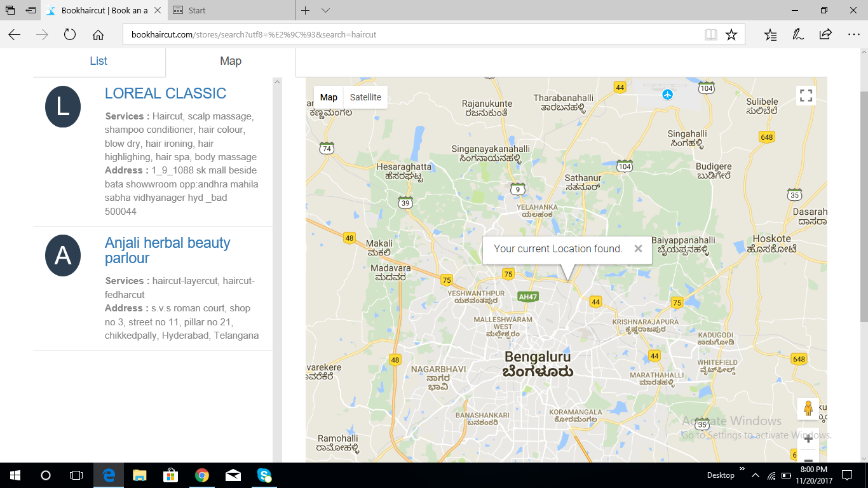This screenshot has height=488, width=868.
Task: Open the Action Center notifications
Action: (847, 475)
